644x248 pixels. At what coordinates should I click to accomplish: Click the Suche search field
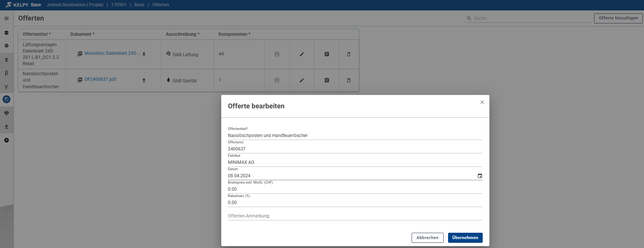point(531,18)
